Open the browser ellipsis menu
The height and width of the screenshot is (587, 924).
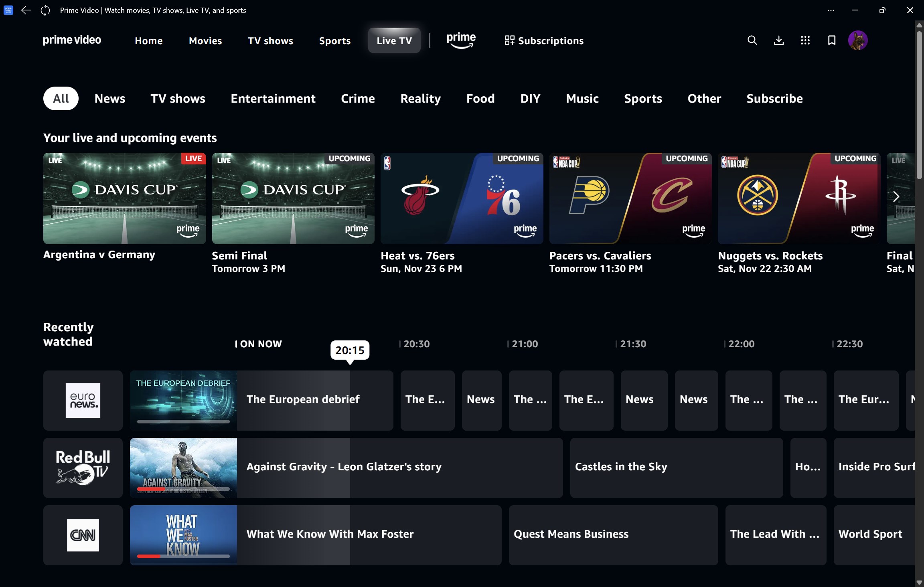point(831,10)
